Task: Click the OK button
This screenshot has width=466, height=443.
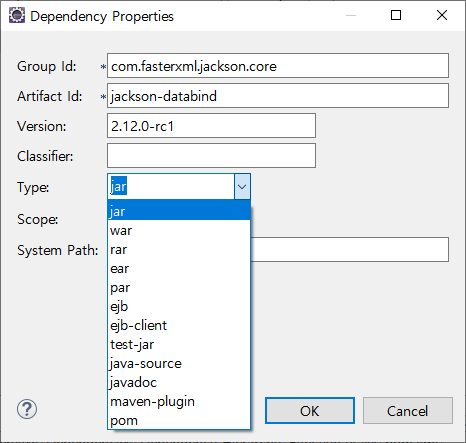Action: point(310,411)
